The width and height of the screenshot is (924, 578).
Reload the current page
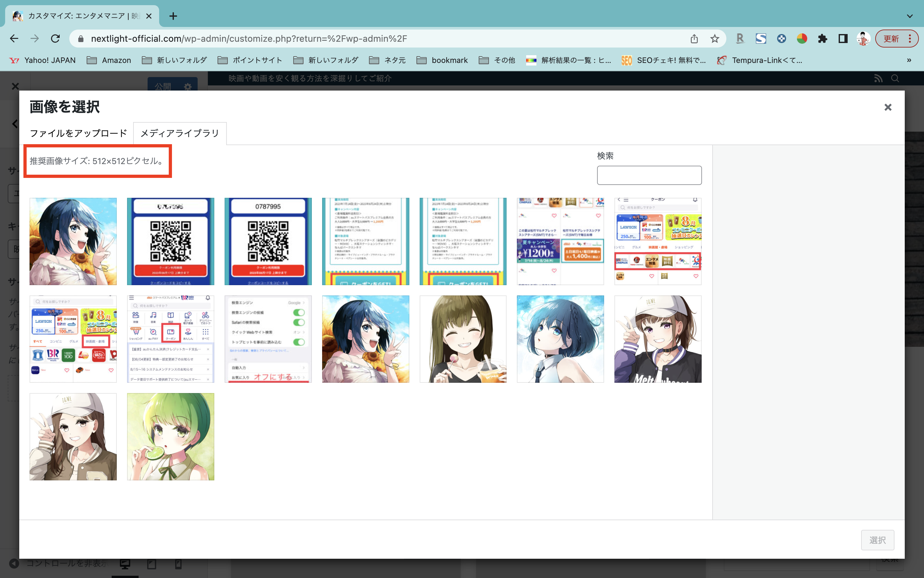[x=56, y=39]
